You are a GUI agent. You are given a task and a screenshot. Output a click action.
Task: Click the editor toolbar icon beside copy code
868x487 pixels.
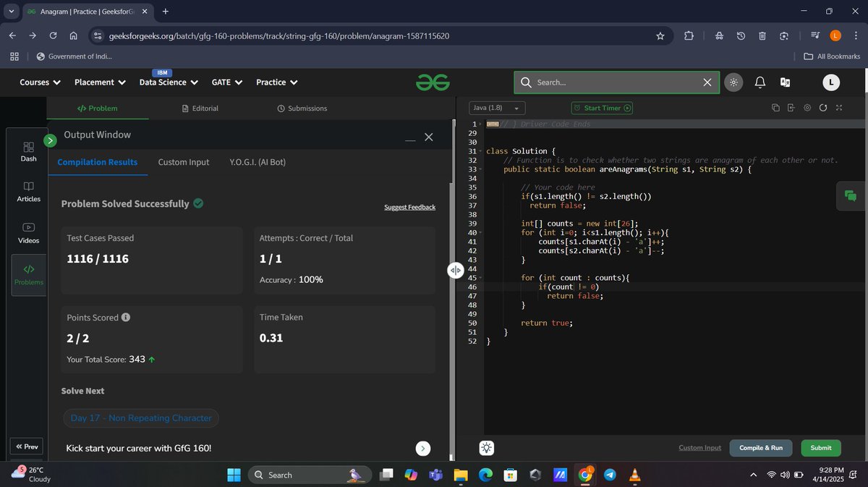pos(791,108)
